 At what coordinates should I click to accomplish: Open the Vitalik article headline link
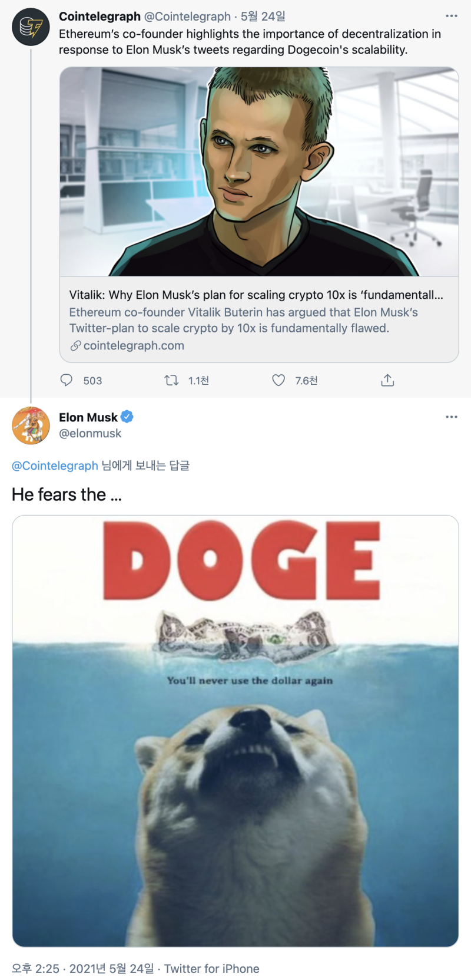(256, 295)
